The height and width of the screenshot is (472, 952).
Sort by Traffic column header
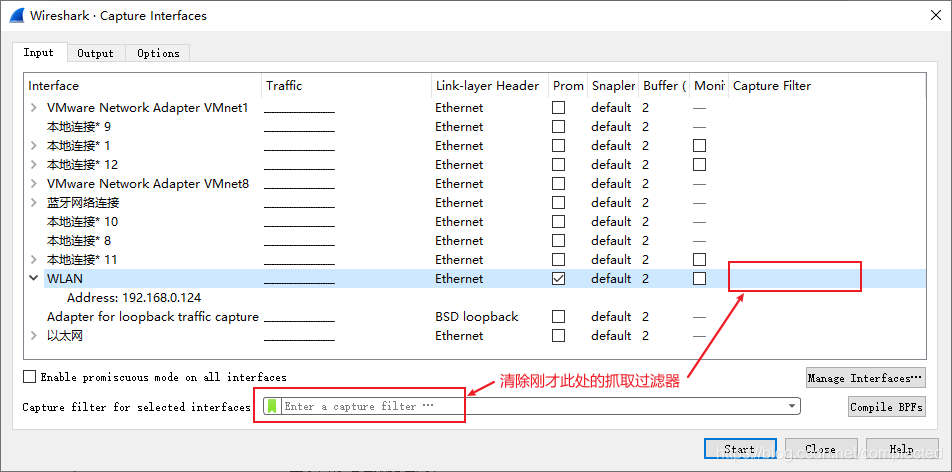click(347, 86)
